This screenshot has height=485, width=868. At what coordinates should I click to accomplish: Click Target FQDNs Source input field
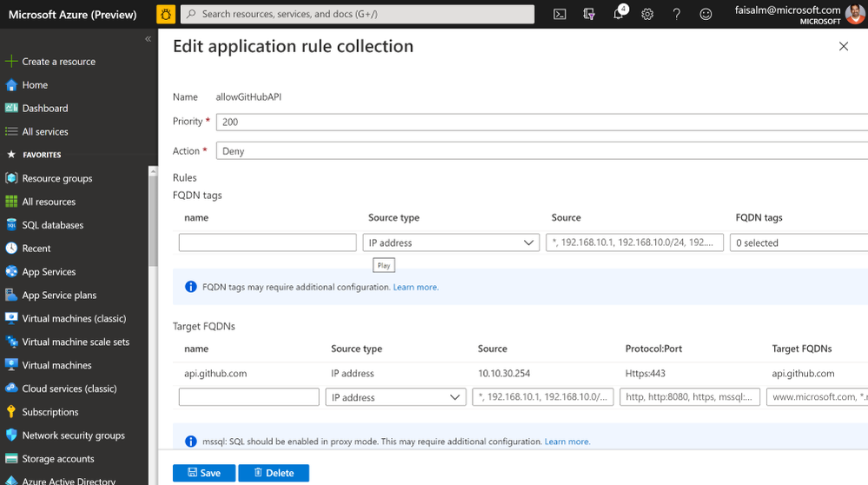point(542,397)
